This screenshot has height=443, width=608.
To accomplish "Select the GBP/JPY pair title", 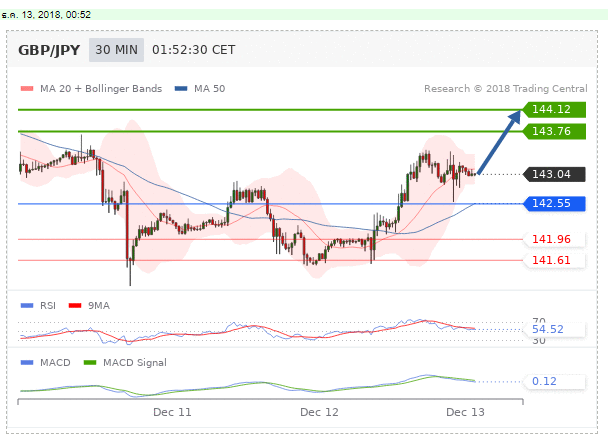I will pyautogui.click(x=49, y=50).
